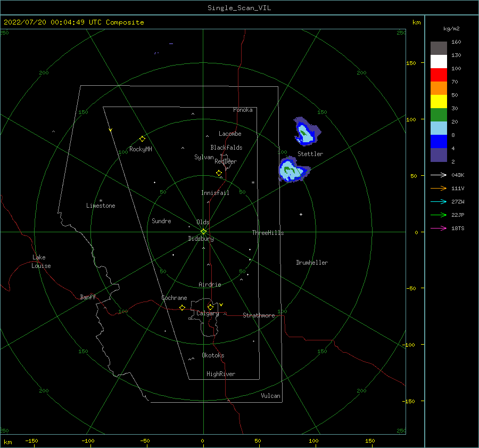Click the yellow diamond marker in Calgary
The image size is (479, 448).
pos(210,307)
